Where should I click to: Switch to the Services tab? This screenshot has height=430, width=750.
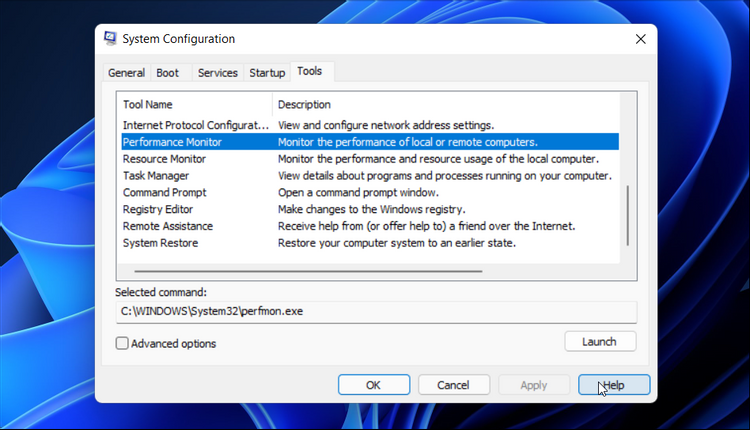click(217, 73)
